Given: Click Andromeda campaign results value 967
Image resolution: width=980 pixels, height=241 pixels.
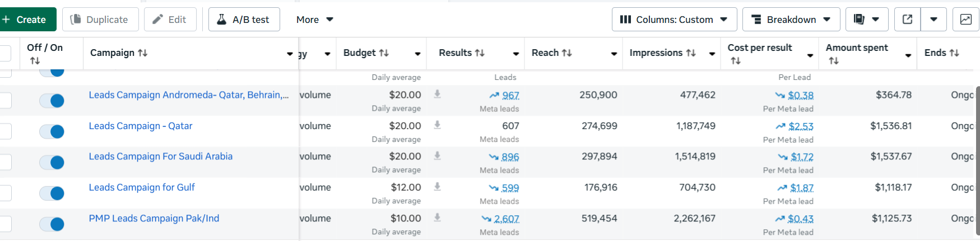Looking at the screenshot, I should coord(510,96).
